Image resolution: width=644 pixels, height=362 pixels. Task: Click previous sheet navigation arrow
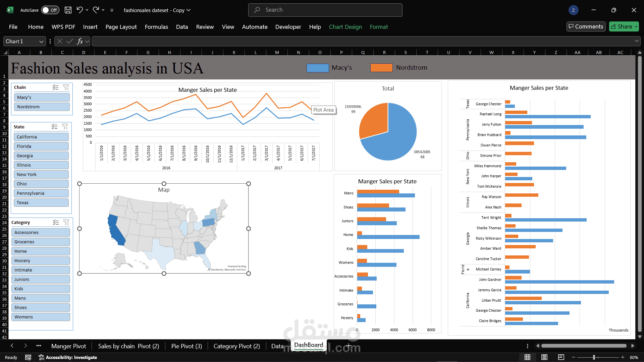tap(12, 346)
